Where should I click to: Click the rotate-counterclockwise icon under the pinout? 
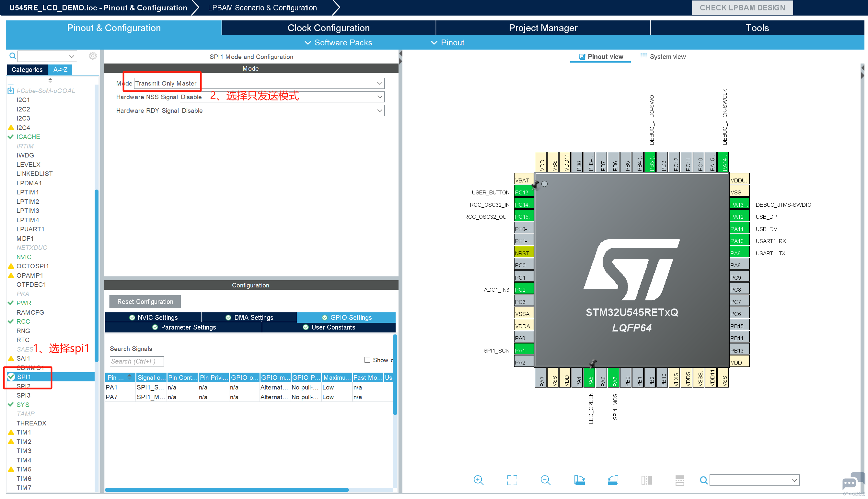613,480
